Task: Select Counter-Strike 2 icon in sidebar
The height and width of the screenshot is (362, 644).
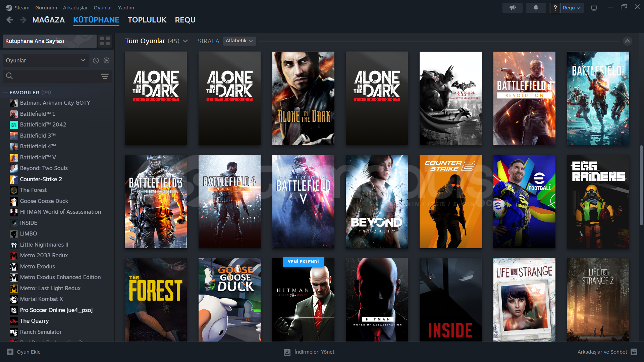Action: 14,179
